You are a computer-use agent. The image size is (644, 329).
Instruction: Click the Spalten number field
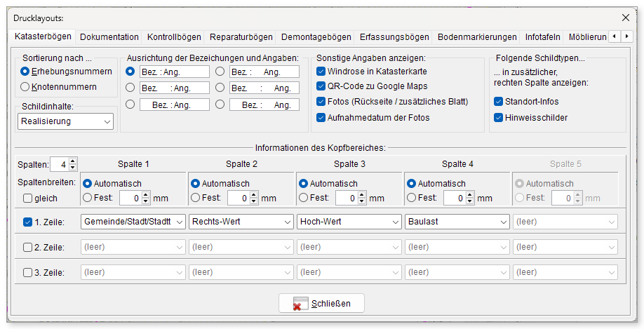[60, 164]
